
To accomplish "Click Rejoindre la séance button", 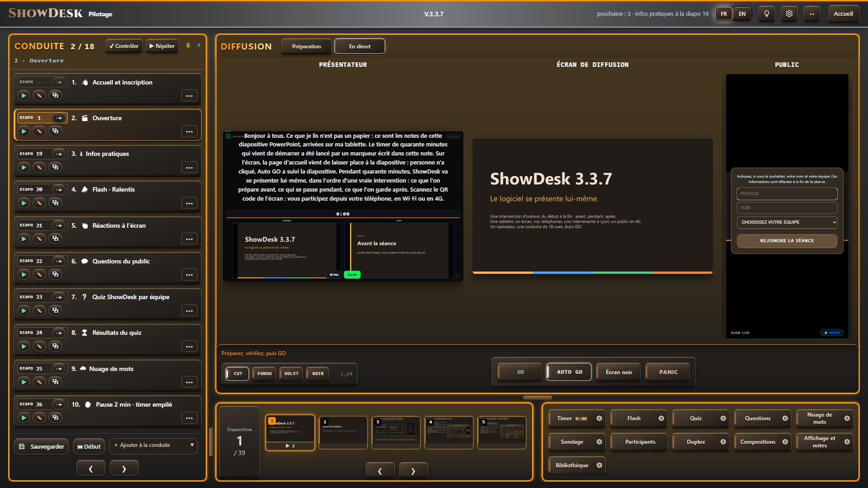I will click(x=787, y=241).
